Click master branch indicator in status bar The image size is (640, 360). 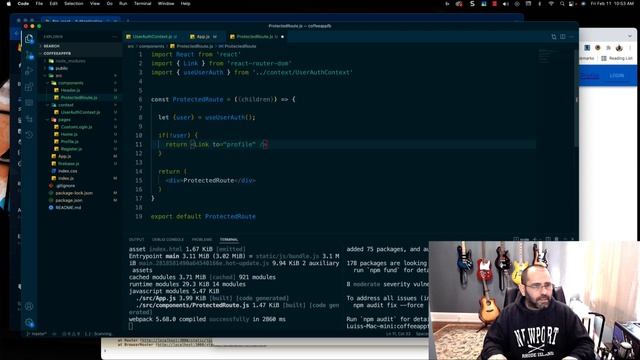tap(37, 334)
